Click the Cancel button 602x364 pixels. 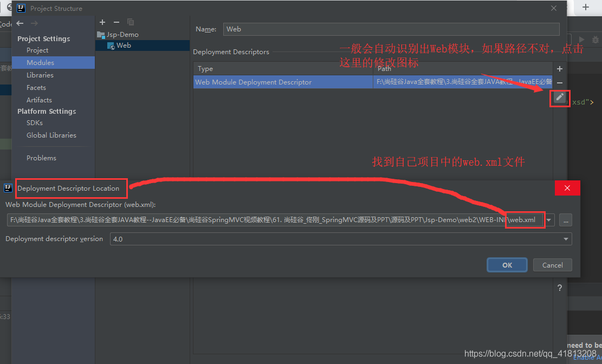(552, 265)
